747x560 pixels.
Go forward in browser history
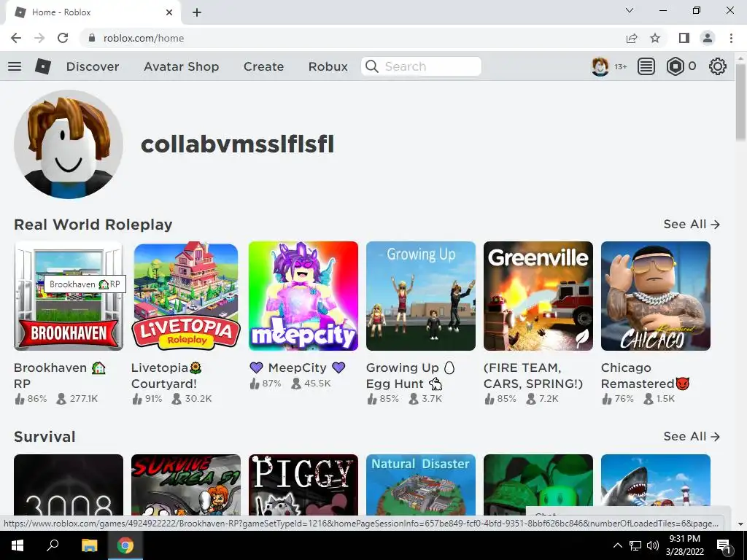click(39, 38)
